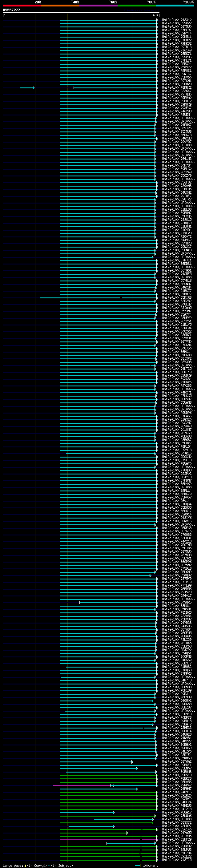This screenshot has width=197, height=868.
Task: Click the query name AV557277
Action: click(11, 10)
